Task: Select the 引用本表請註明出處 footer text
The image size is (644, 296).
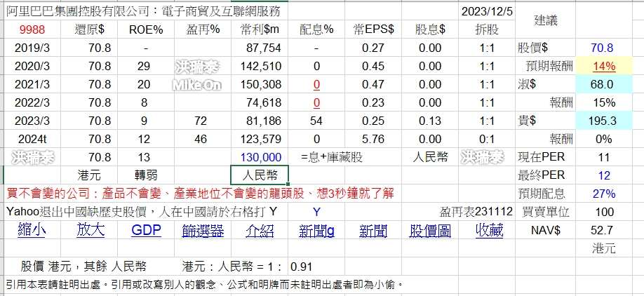Action: [205, 284]
